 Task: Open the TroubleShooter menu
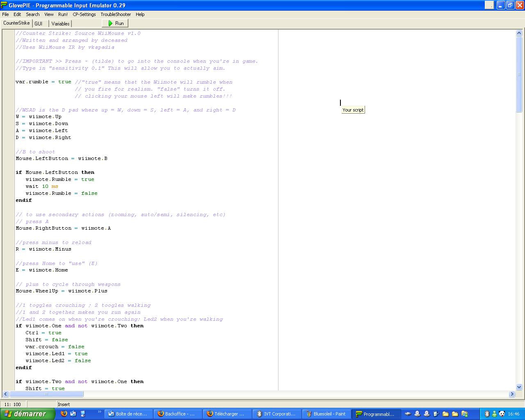click(116, 14)
